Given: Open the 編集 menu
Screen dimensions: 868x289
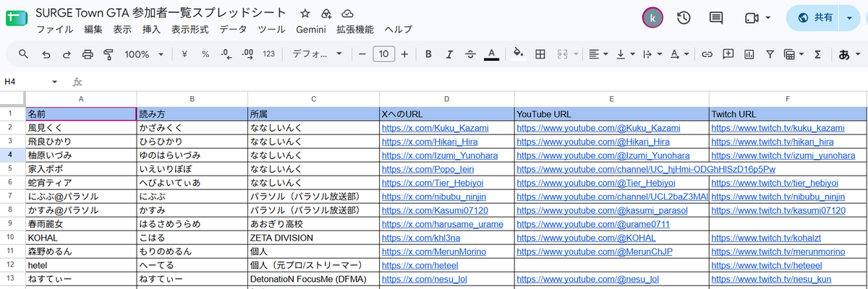Looking at the screenshot, I should 93,30.
